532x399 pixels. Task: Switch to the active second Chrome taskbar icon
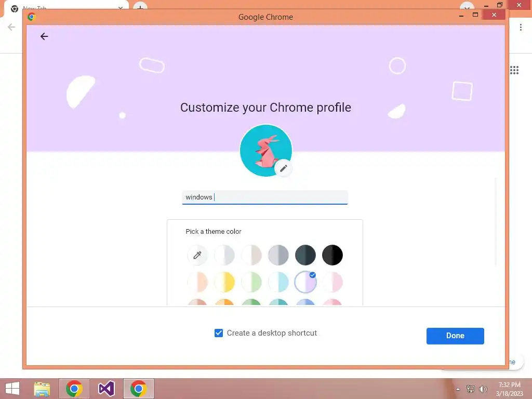click(x=138, y=389)
